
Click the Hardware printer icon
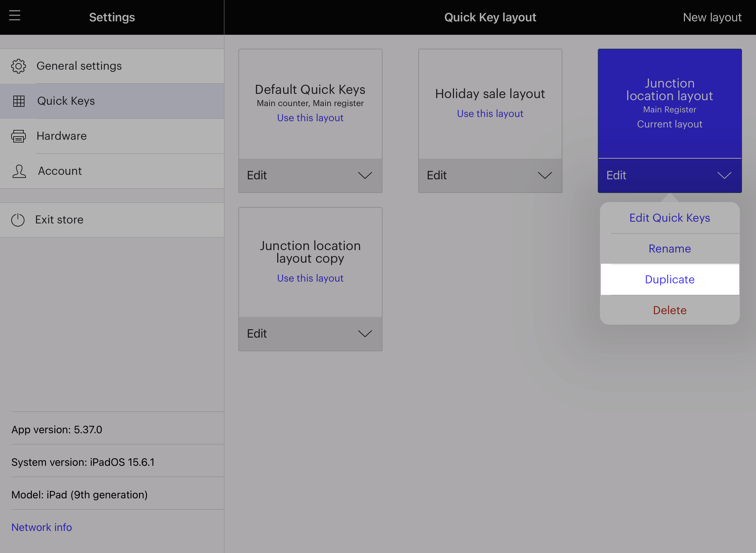click(19, 136)
